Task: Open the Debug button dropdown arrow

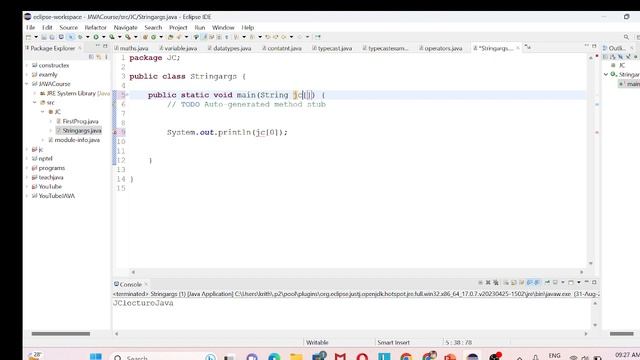Action: [x=88, y=37]
